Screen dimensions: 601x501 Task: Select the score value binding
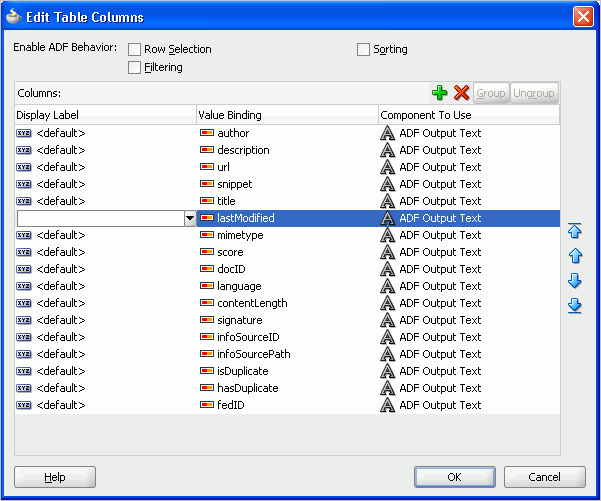[230, 252]
